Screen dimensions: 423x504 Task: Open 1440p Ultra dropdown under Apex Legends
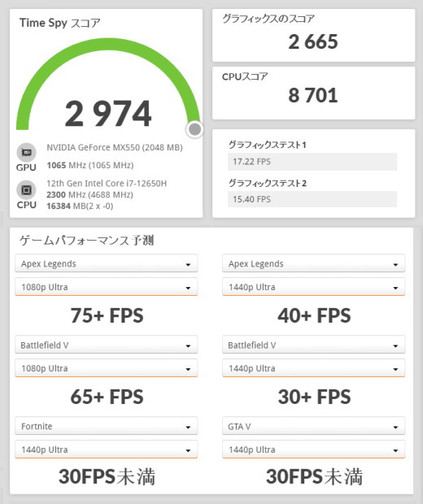pyautogui.click(x=314, y=287)
